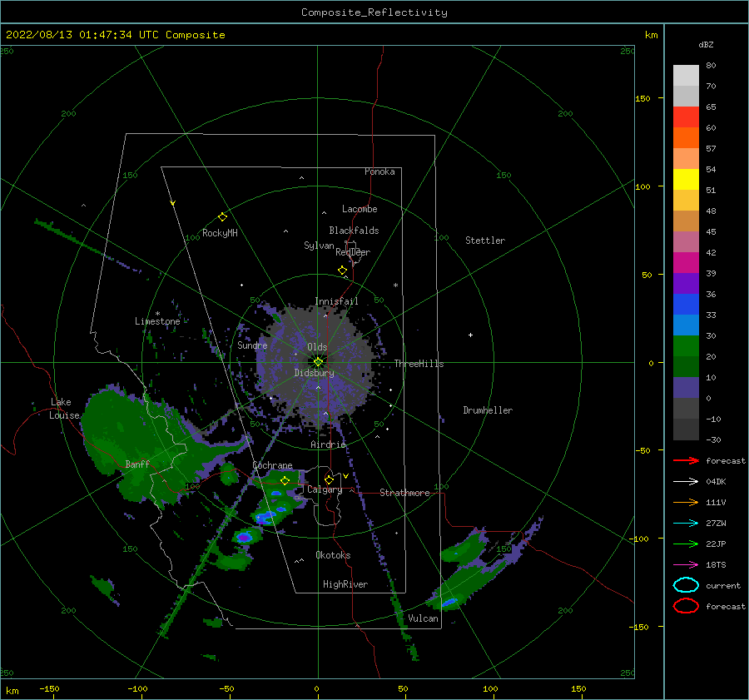Click the Limestone label
This screenshot has width=749, height=700.
[x=157, y=321]
